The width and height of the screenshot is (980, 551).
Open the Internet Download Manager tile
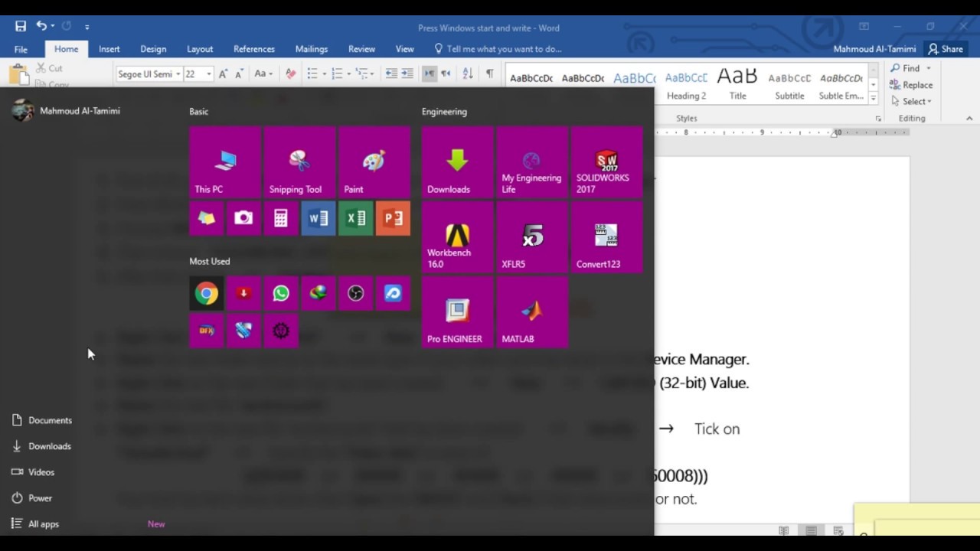(x=318, y=293)
